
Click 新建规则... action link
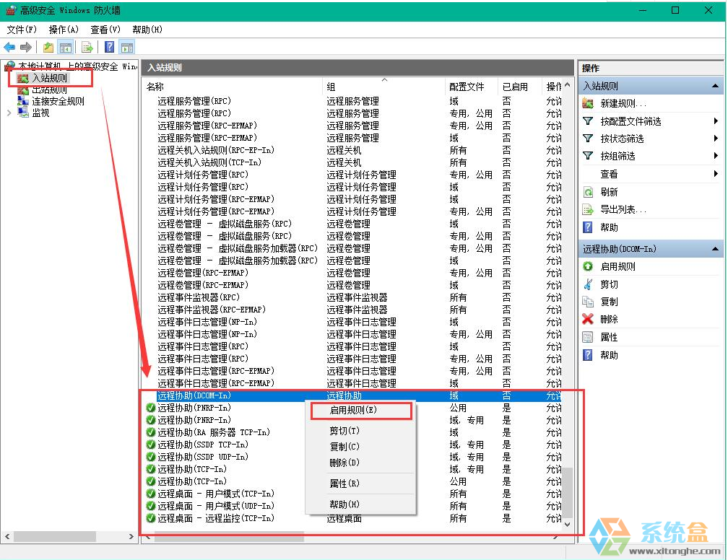pyautogui.click(x=623, y=103)
